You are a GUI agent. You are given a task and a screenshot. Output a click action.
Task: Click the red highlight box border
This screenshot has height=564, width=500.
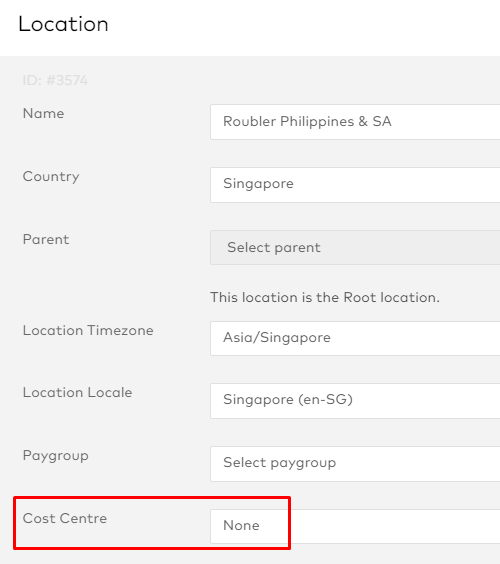(x=152, y=498)
